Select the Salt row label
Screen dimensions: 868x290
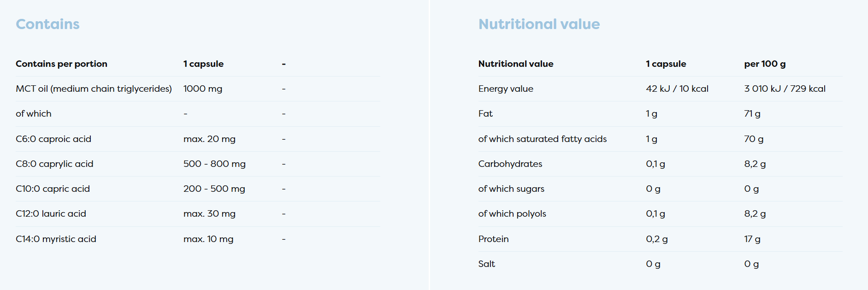tap(486, 264)
